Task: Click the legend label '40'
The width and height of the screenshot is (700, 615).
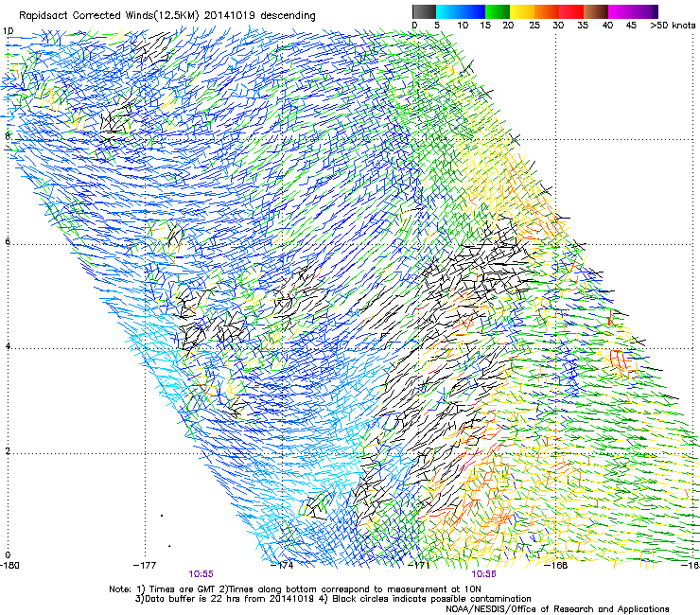Action: coord(607,26)
